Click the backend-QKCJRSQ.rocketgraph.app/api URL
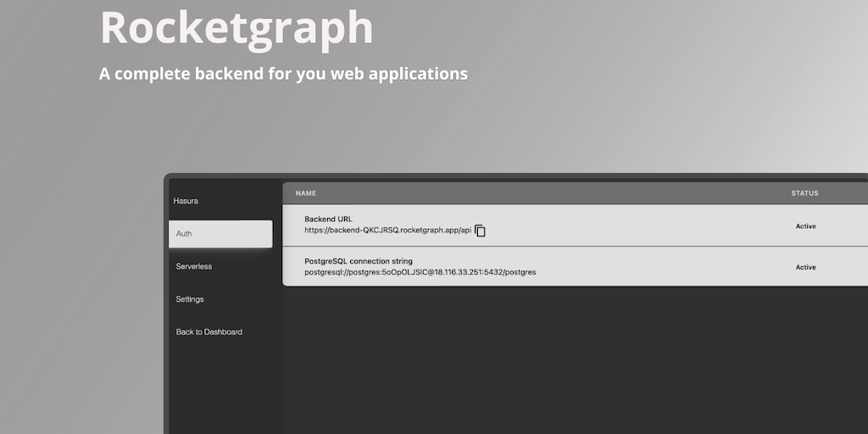Viewport: 868px width, 434px height. point(387,231)
